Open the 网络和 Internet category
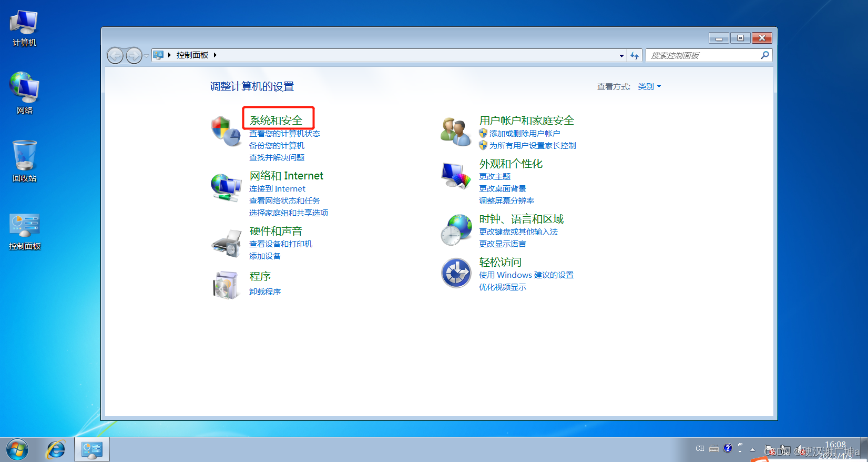The width and height of the screenshot is (868, 462). pyautogui.click(x=286, y=176)
